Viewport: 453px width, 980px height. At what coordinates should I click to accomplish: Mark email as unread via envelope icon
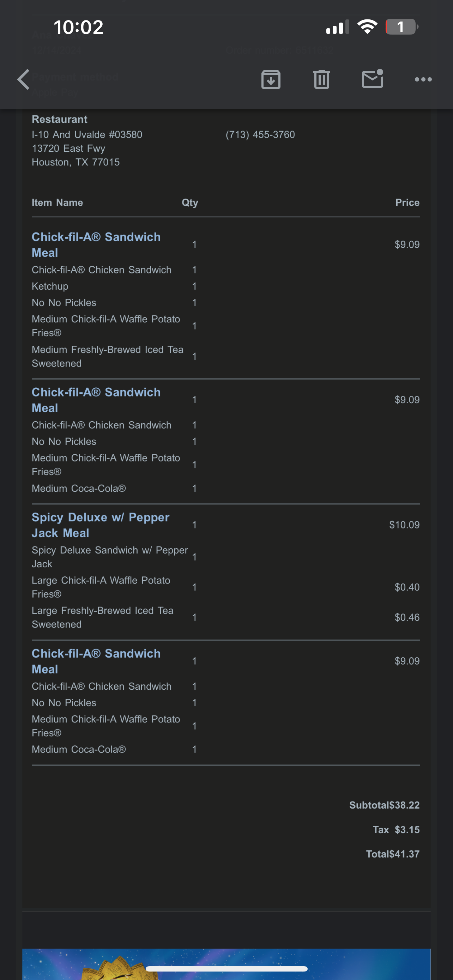(x=372, y=79)
